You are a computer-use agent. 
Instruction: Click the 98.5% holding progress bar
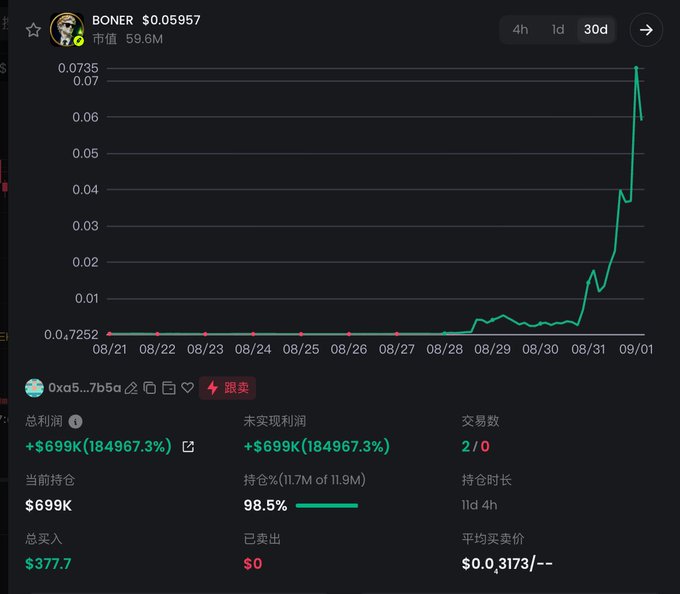[x=327, y=506]
